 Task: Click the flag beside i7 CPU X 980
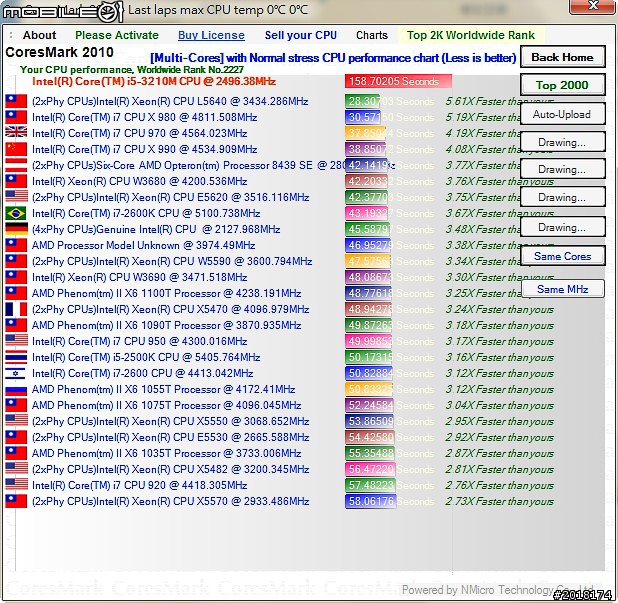point(16,117)
